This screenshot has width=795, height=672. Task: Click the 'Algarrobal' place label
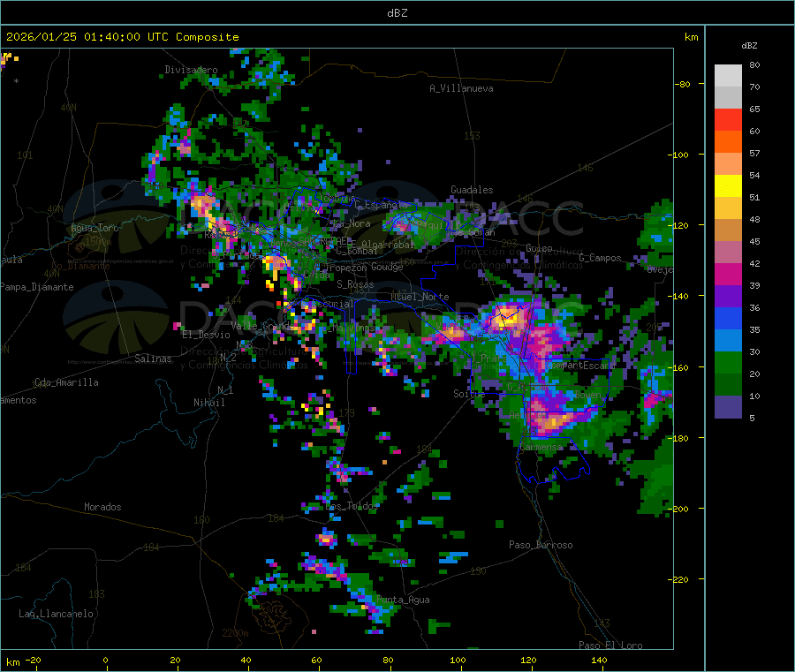click(x=388, y=245)
